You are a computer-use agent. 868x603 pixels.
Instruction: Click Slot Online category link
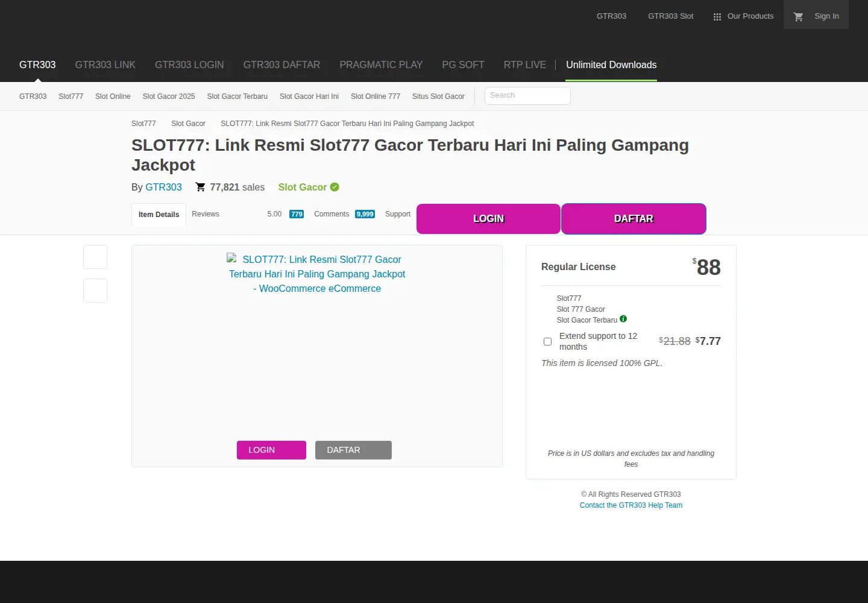[x=113, y=96]
